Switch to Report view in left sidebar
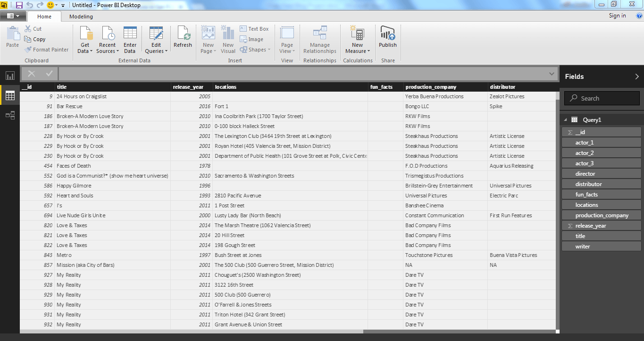 click(10, 76)
